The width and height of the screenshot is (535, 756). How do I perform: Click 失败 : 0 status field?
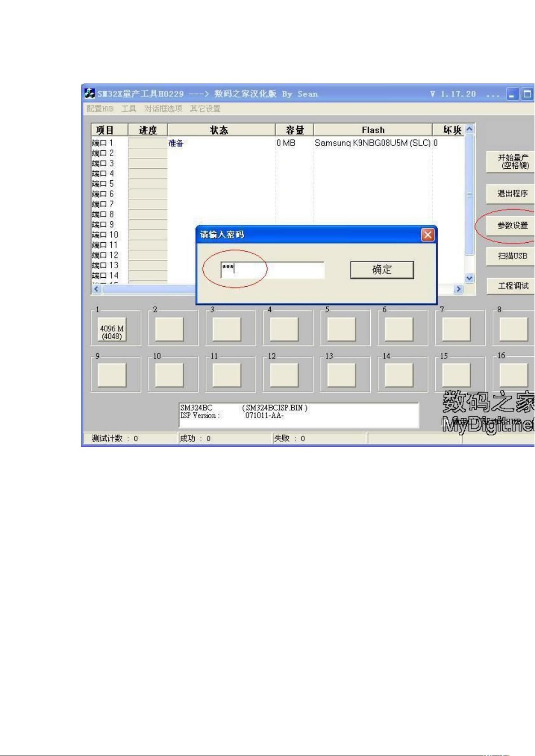point(319,438)
